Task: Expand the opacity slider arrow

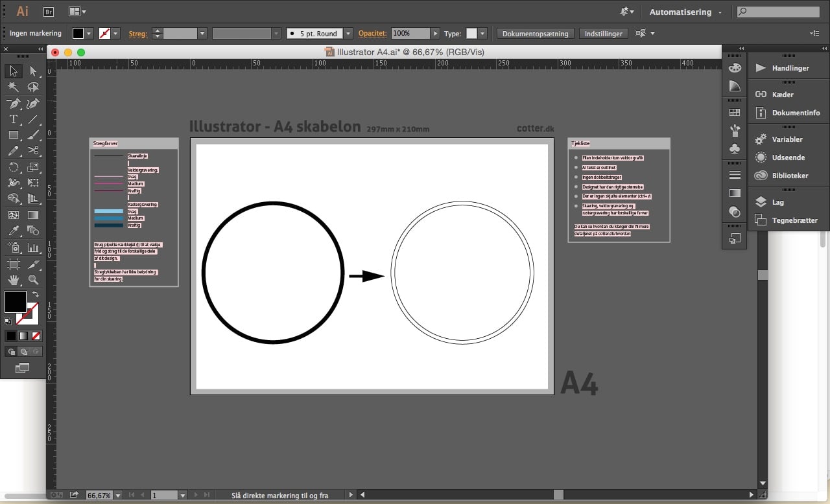Action: click(435, 33)
